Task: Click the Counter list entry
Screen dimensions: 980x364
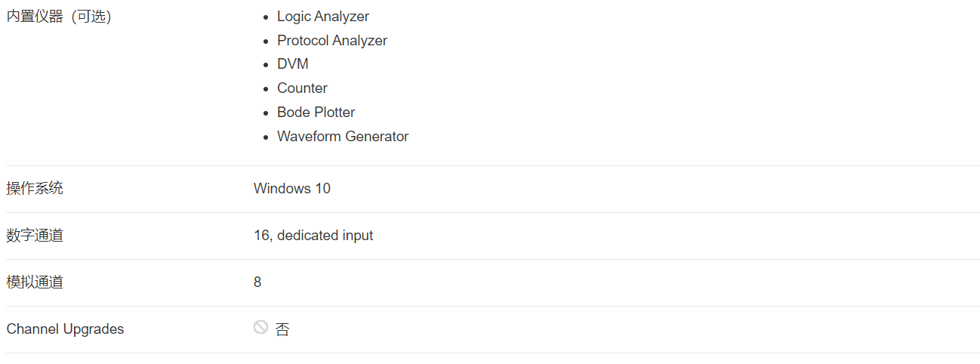Action: (302, 88)
